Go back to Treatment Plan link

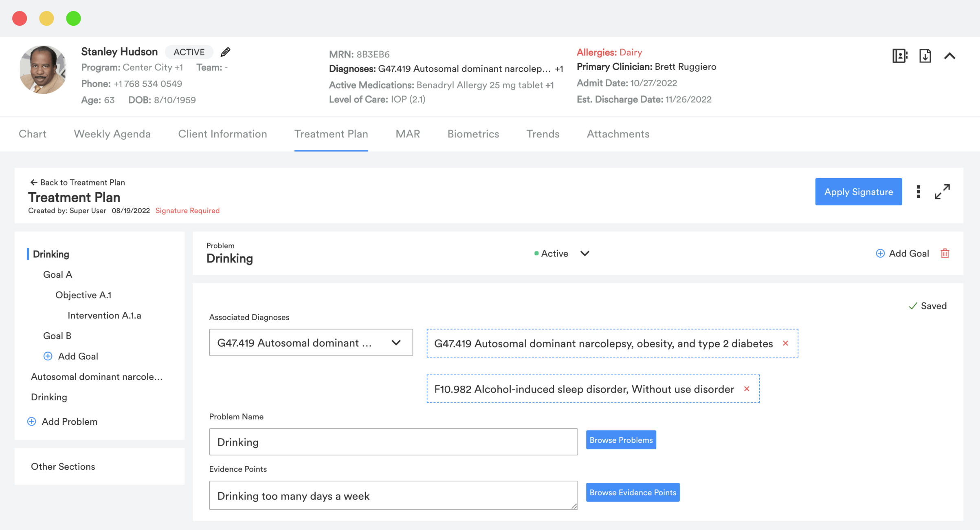coord(77,182)
